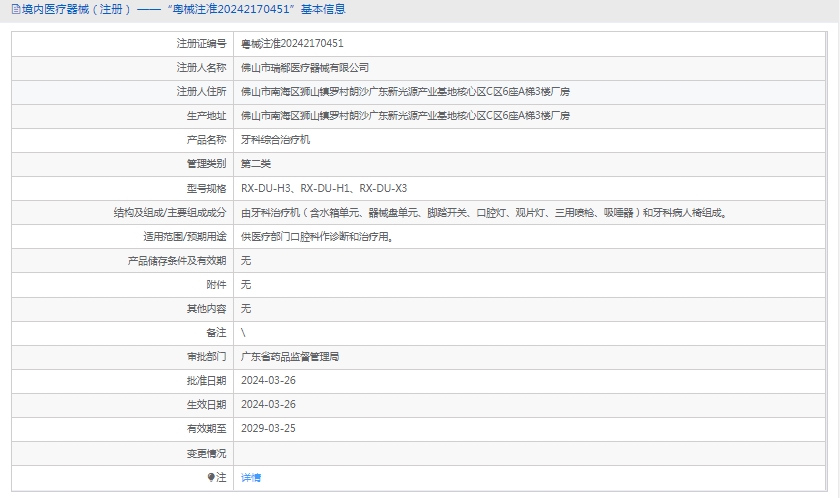Screen dimensions: 840x498
Task: Click management category value 第二类
Action: pos(256,164)
